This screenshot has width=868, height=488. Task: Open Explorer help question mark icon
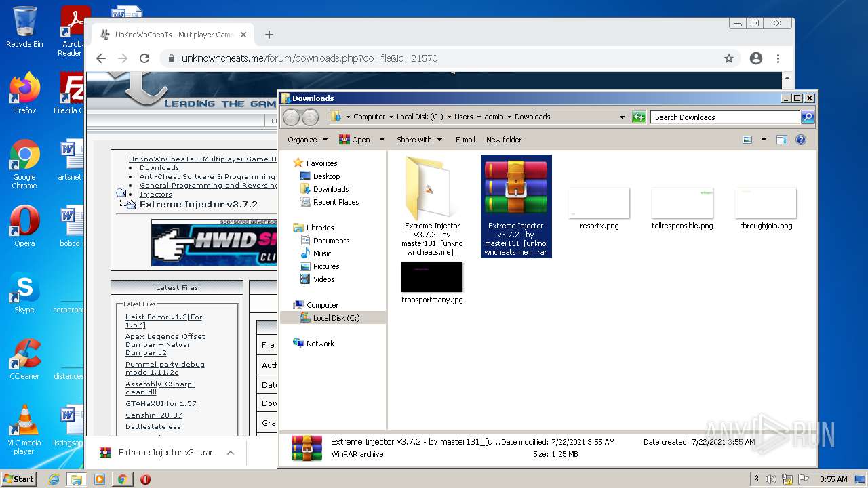[x=801, y=140]
